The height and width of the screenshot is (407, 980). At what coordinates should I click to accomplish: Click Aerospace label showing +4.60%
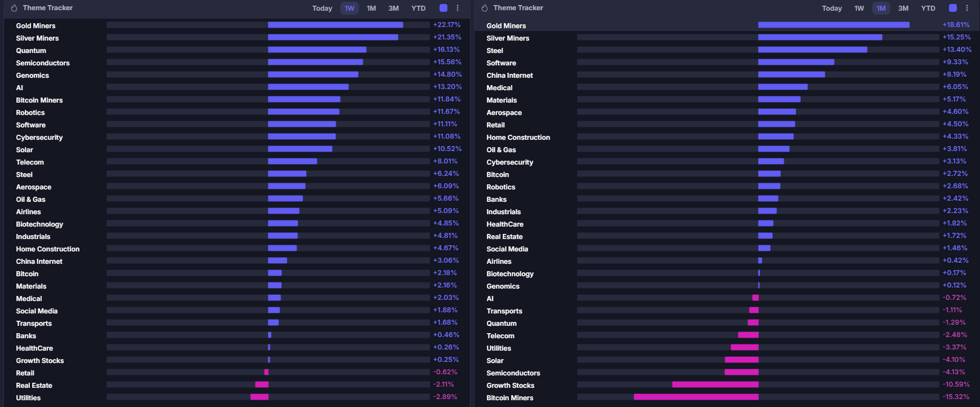pos(504,113)
